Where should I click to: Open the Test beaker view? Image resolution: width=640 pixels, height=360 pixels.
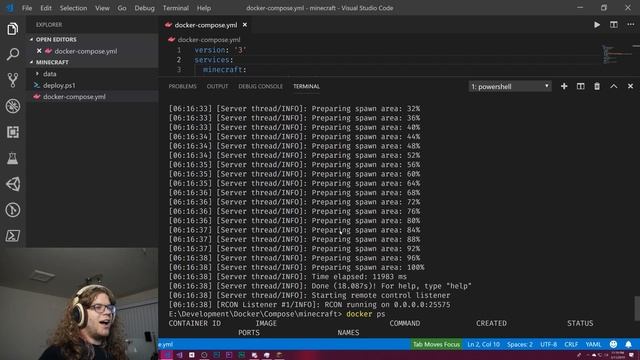coord(13,158)
